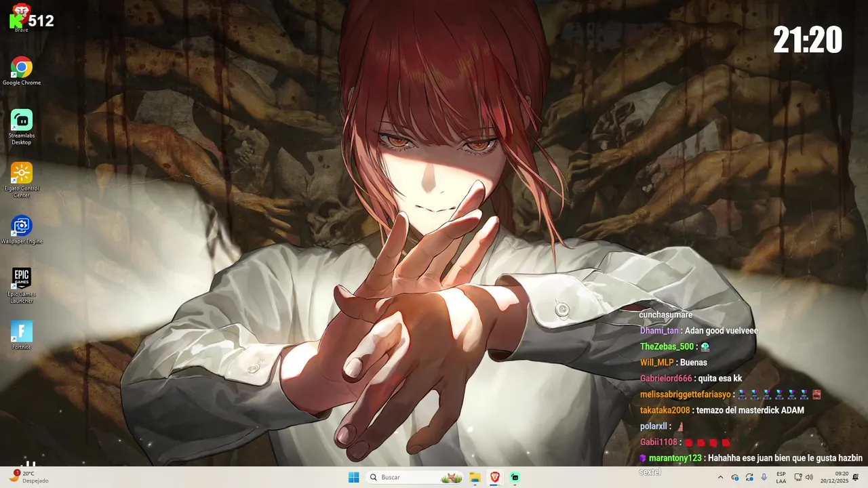Viewport: 868px width, 488px height.
Task: Open the weather widget showing 20°C Despejado
Action: tap(29, 477)
